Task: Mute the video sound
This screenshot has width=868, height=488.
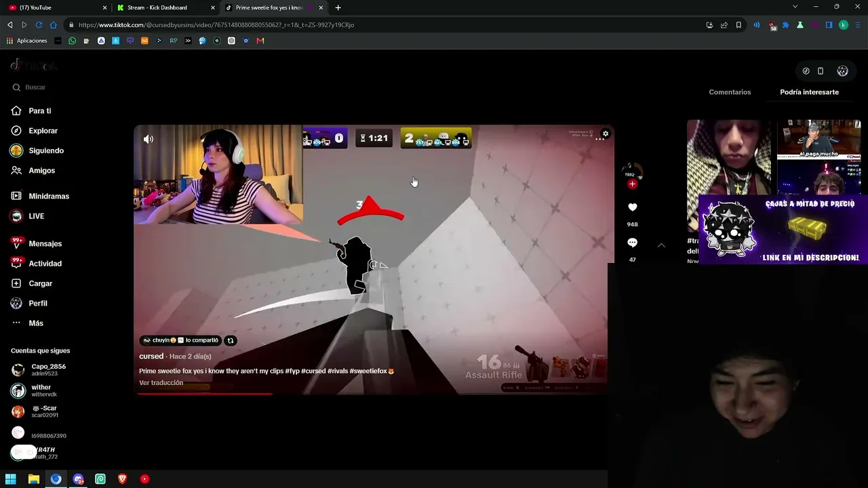Action: pos(149,139)
